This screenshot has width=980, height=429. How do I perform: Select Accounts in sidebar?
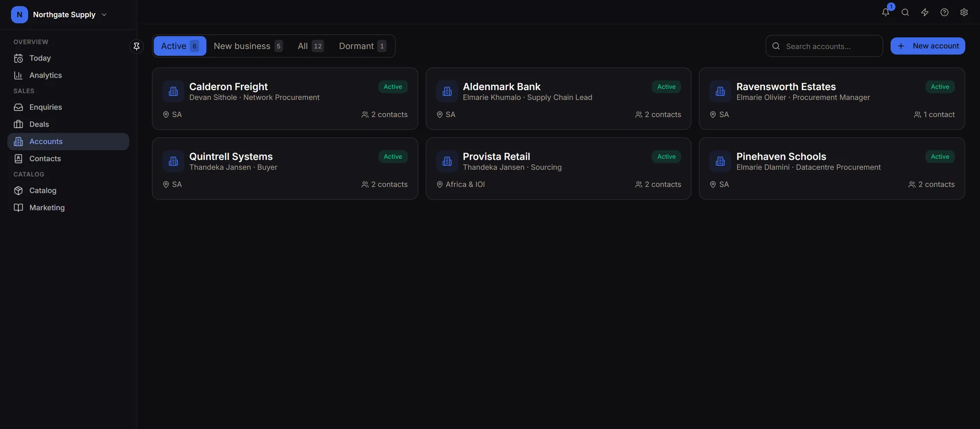(69, 142)
